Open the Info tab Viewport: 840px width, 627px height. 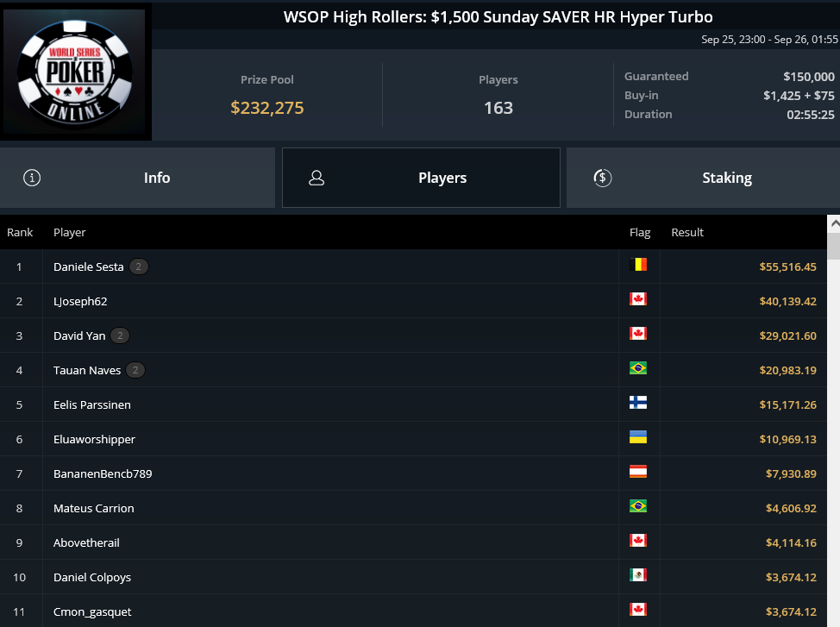138,178
